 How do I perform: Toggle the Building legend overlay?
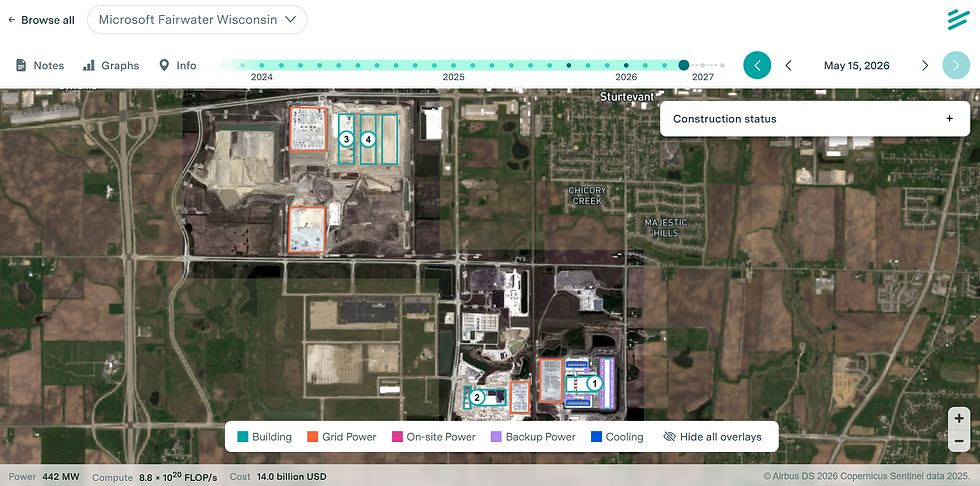264,437
